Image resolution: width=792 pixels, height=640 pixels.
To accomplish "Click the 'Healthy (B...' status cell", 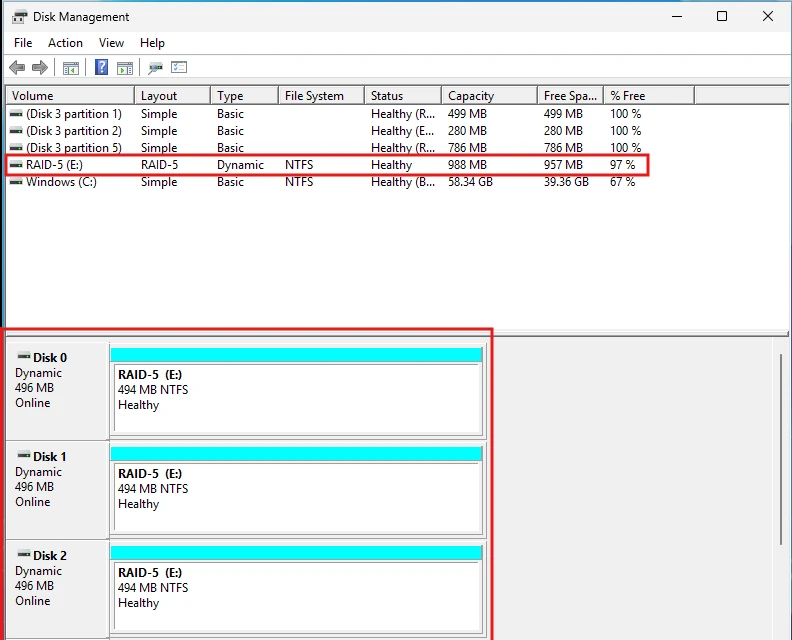I will point(403,182).
